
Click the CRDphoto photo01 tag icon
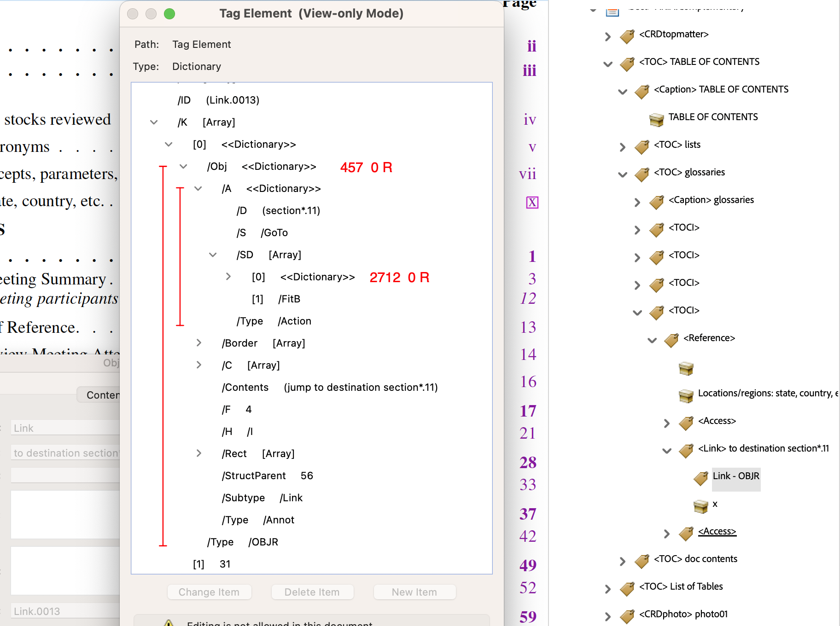coord(627,616)
